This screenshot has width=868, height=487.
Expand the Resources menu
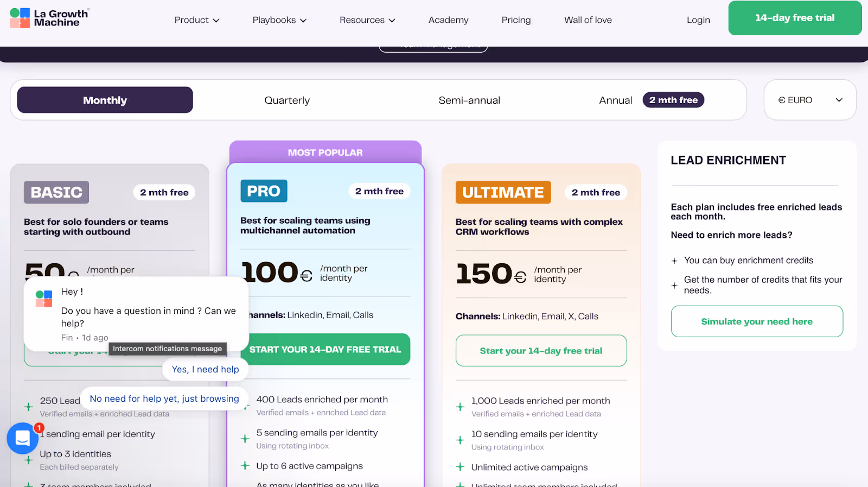(x=367, y=20)
